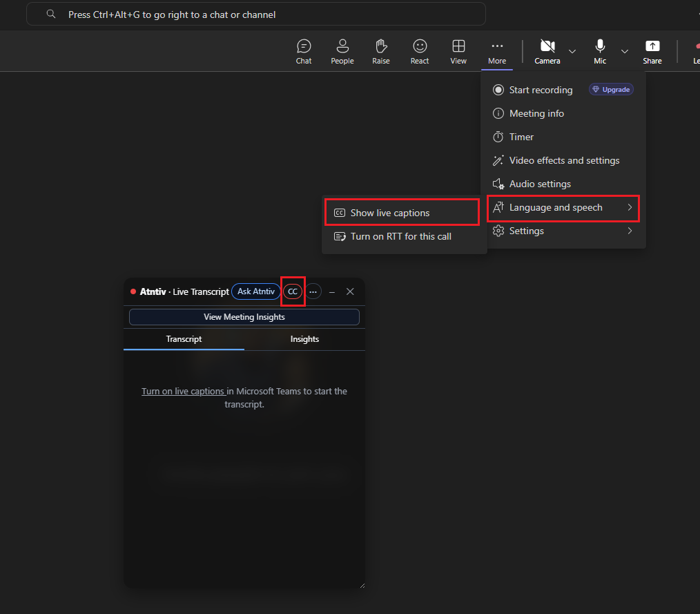Click the Teams search bar
The width and height of the screenshot is (700, 614).
click(x=255, y=14)
